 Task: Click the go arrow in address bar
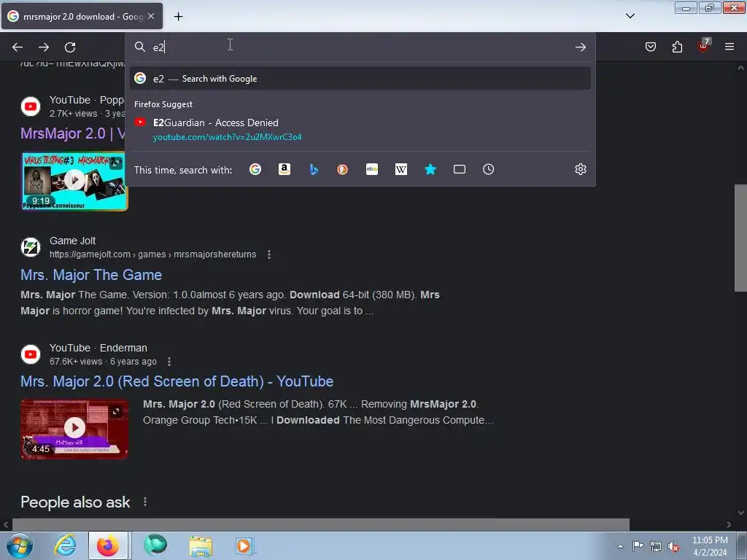tap(580, 47)
